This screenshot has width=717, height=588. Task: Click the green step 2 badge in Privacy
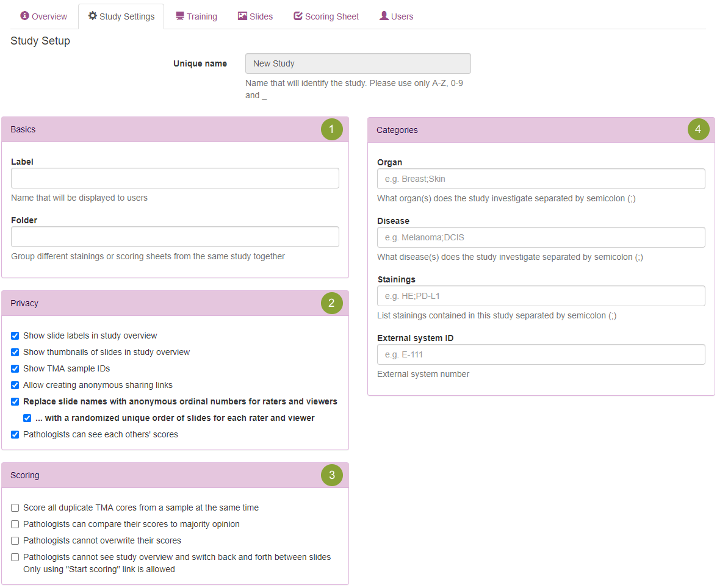(x=331, y=303)
